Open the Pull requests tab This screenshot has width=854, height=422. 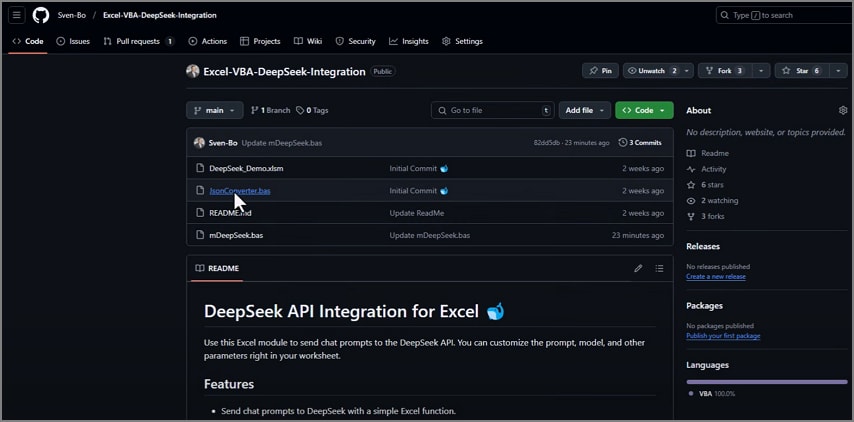click(139, 41)
